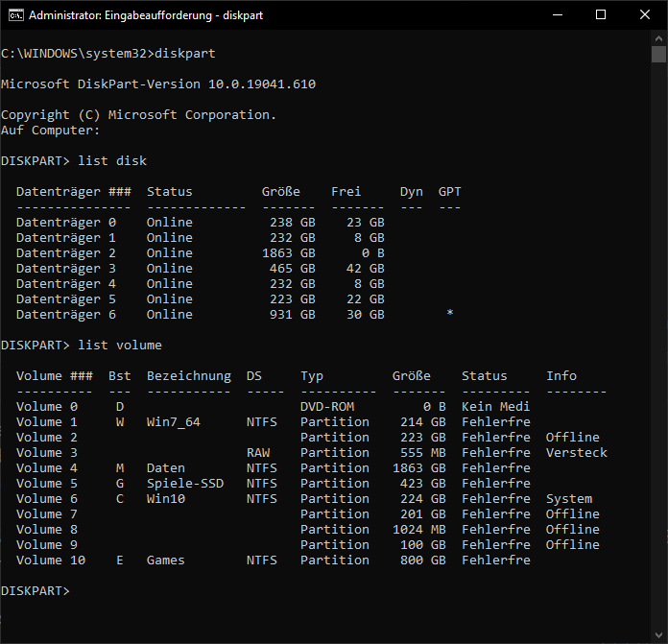
Task: Click 'Datenträger 2' row label
Action: pyautogui.click(x=66, y=253)
